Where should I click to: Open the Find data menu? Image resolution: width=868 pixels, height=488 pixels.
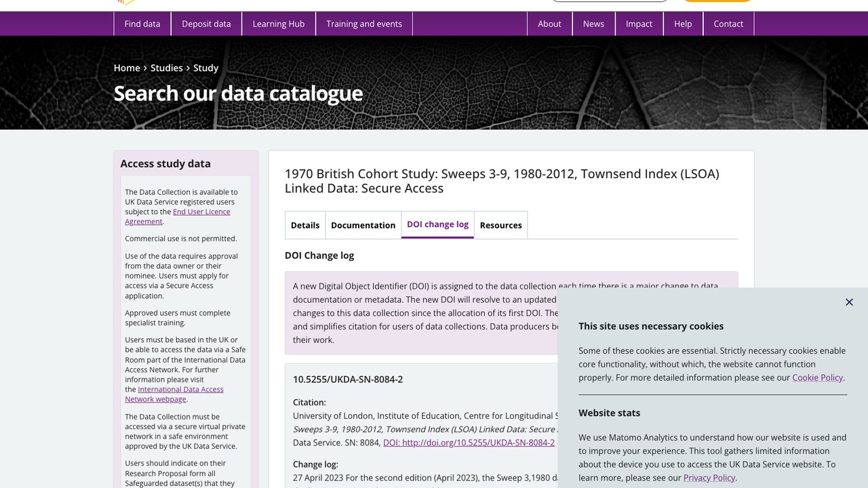(x=142, y=24)
